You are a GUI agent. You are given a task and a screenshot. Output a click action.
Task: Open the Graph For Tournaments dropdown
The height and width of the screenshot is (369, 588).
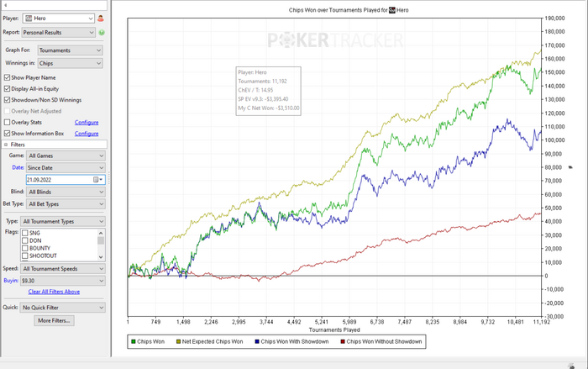(x=70, y=50)
